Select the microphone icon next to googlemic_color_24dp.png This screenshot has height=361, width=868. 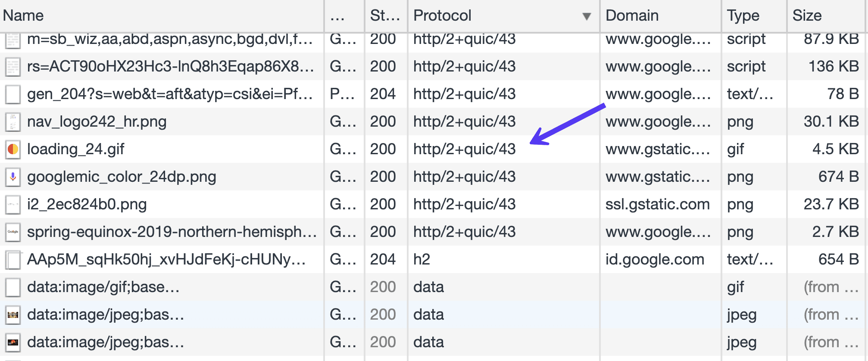click(x=12, y=177)
